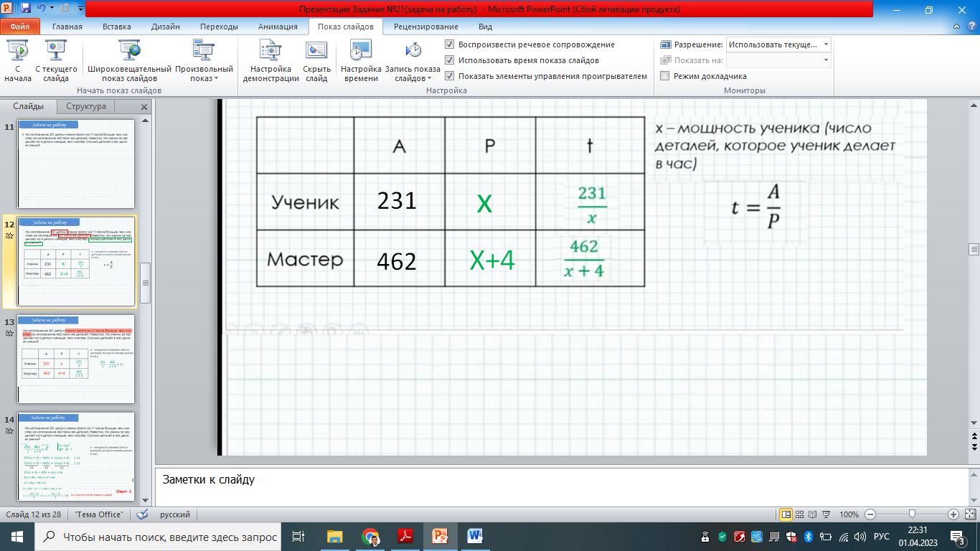
Task: Click Hide Slide icon
Action: click(316, 50)
